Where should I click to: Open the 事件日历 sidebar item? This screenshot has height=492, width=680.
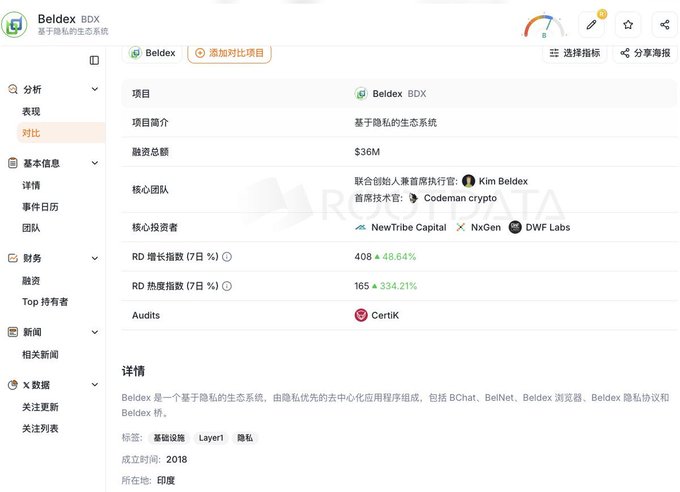click(x=40, y=207)
